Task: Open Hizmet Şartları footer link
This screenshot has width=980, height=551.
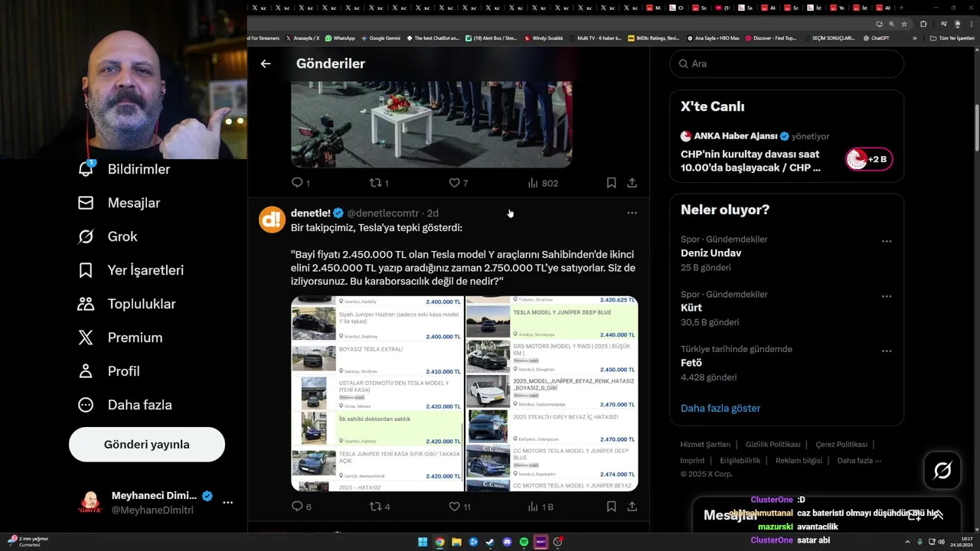Action: point(705,445)
